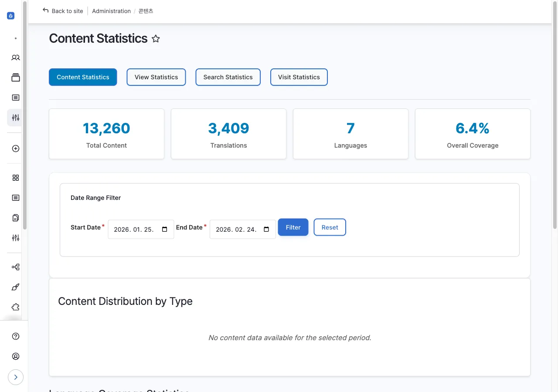Switch to the View Statistics tab
The image size is (558, 392).
156,77
